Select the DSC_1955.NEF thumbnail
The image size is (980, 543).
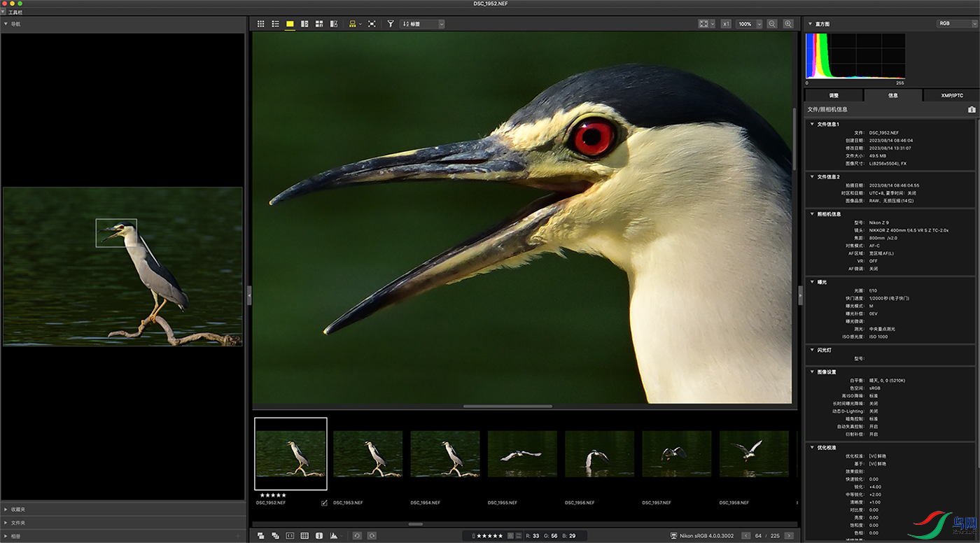[522, 453]
